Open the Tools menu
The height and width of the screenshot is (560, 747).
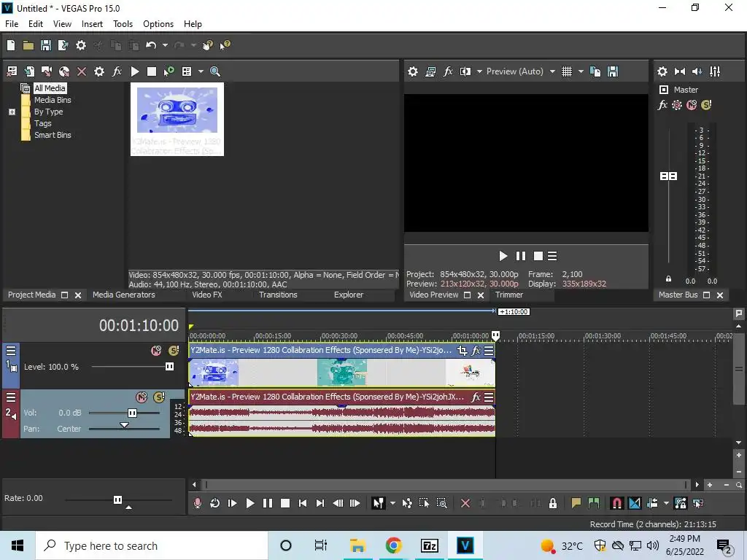point(123,24)
